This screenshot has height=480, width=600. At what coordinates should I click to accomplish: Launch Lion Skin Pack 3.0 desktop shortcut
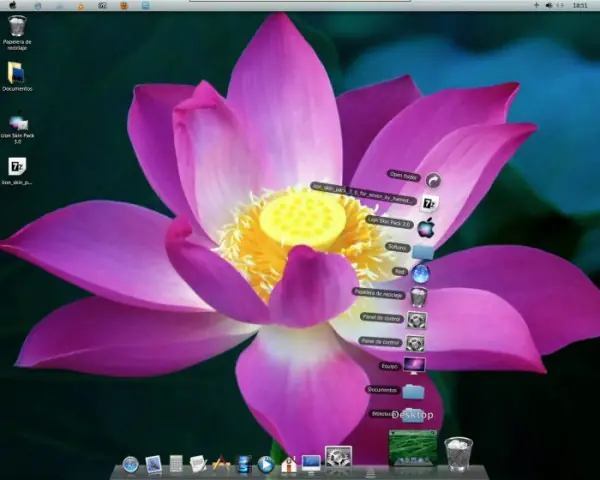17,124
